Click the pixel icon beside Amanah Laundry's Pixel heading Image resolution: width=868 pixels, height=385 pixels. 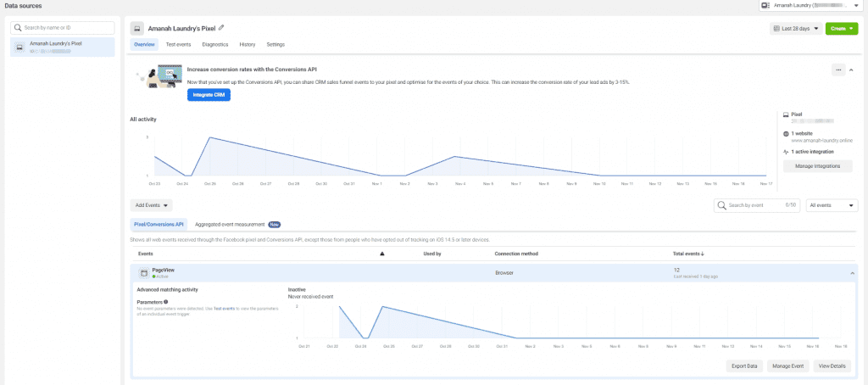point(137,28)
